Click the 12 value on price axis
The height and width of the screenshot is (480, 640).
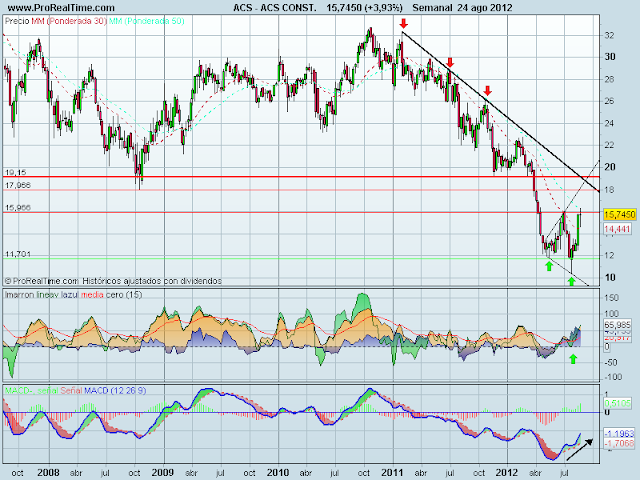(609, 256)
